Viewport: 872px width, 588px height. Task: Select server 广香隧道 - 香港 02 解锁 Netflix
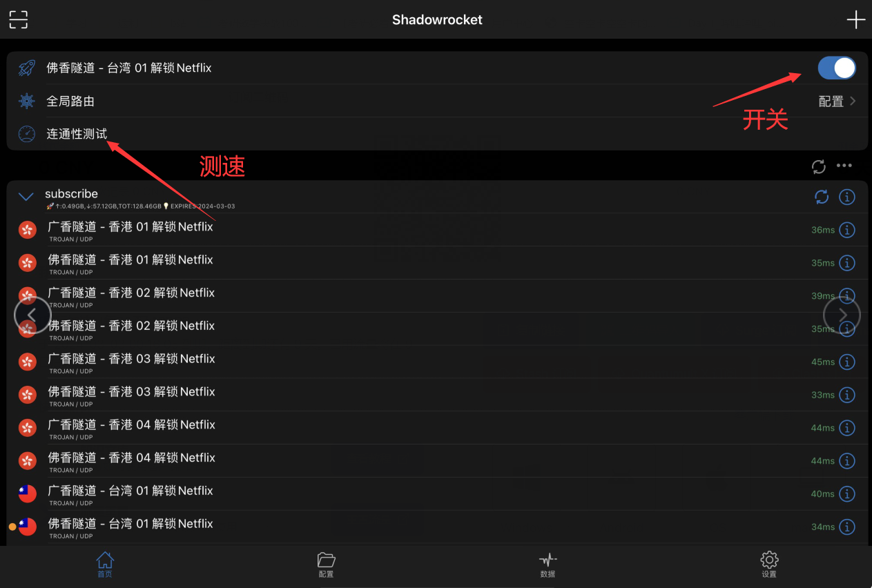(437, 296)
